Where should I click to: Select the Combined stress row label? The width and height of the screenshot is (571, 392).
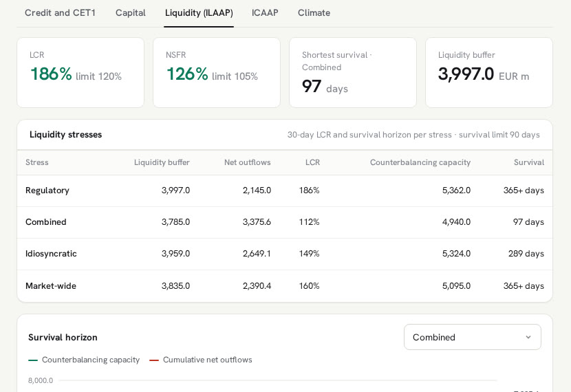click(x=46, y=222)
